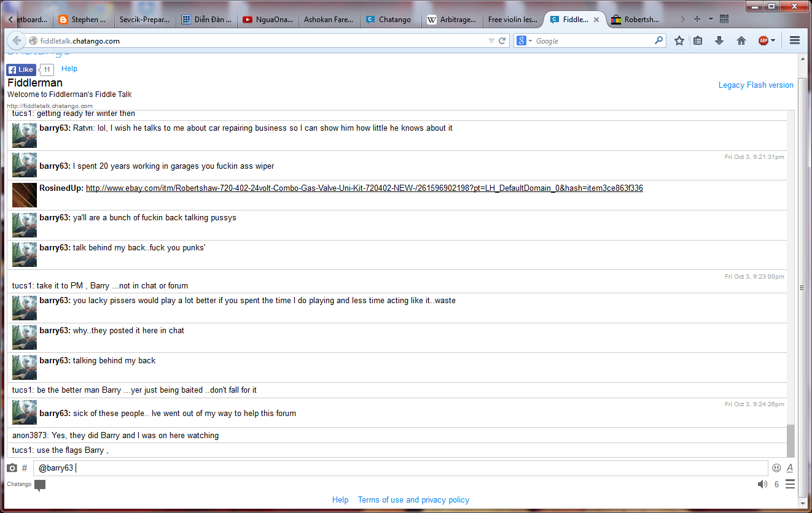Viewport: 812px width, 513px height.
Task: Click the Fiddlerman group title
Action: pyautogui.click(x=35, y=83)
